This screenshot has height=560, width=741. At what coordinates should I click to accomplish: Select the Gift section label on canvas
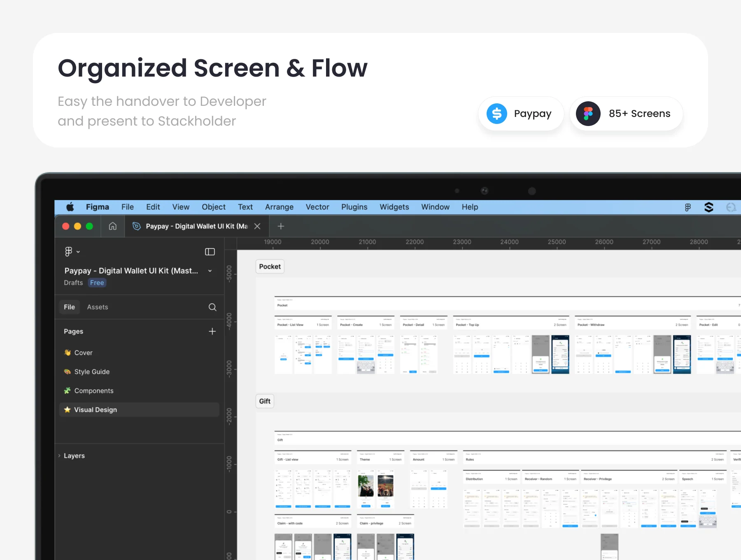pyautogui.click(x=265, y=401)
